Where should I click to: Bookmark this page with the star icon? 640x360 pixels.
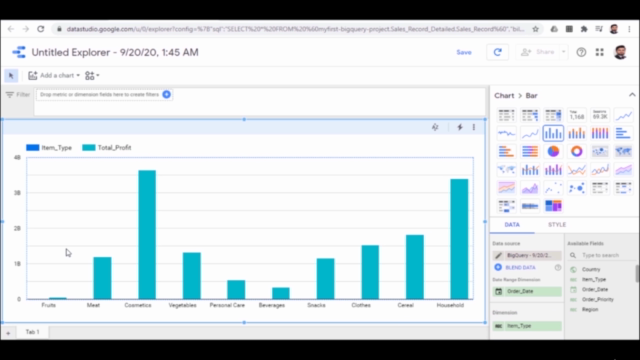click(x=536, y=29)
